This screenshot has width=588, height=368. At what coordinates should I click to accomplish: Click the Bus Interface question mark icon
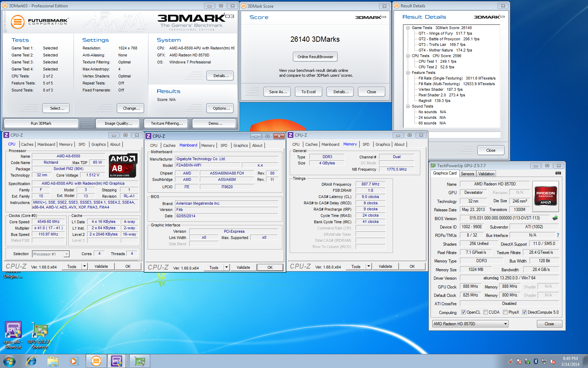(x=558, y=235)
